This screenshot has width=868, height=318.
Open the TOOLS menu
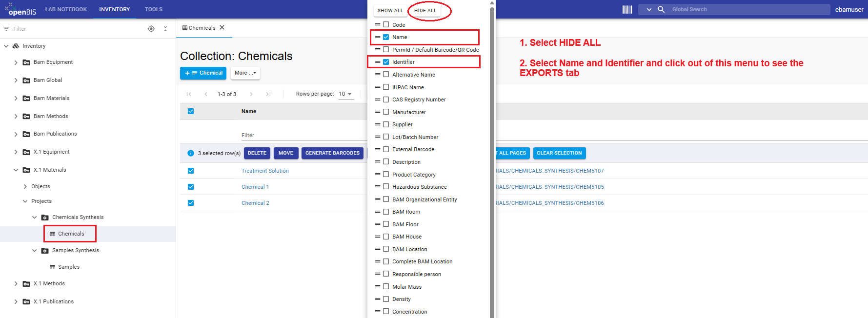pyautogui.click(x=154, y=9)
